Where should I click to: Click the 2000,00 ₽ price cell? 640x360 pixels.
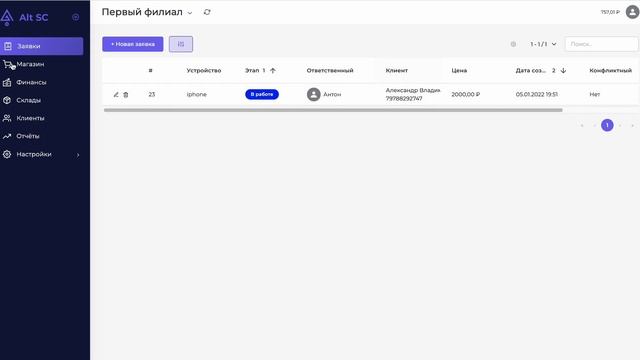point(466,94)
